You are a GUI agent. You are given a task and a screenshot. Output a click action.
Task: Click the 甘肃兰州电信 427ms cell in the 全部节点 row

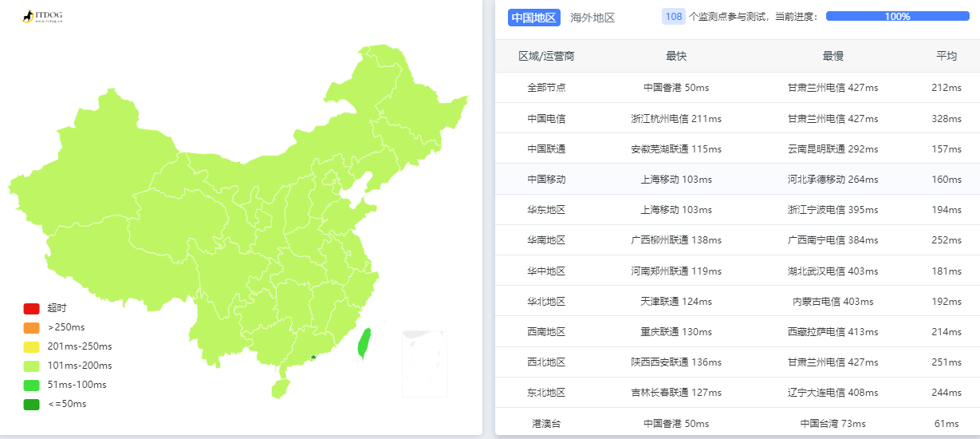832,88
